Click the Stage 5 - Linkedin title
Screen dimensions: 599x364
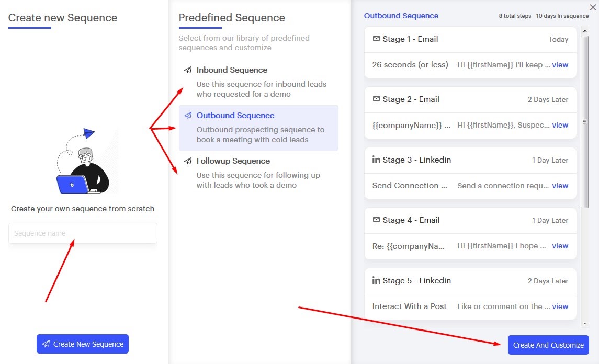click(x=417, y=280)
